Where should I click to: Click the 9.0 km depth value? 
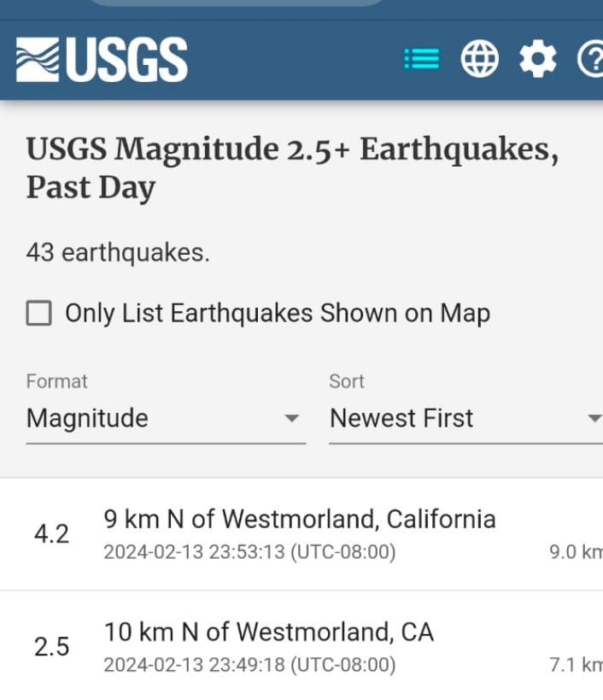click(x=576, y=552)
